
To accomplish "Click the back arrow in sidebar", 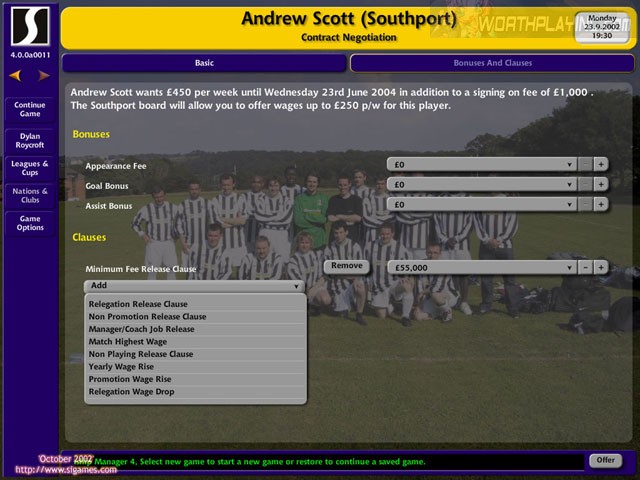I will (x=16, y=76).
